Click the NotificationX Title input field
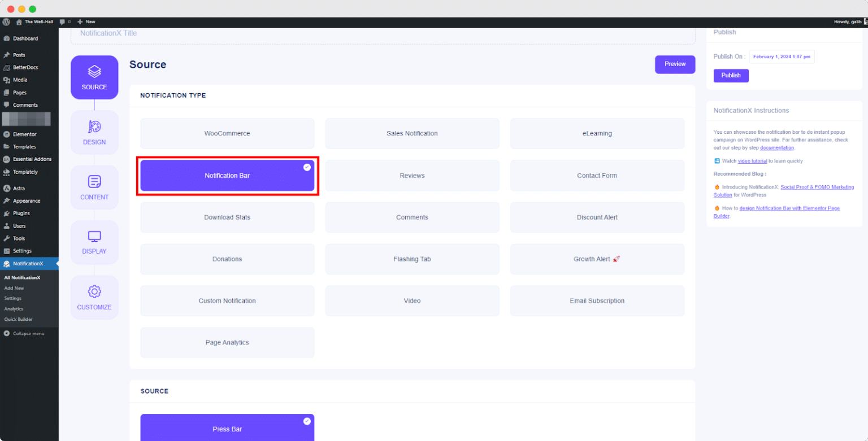The image size is (868, 441). click(383, 34)
